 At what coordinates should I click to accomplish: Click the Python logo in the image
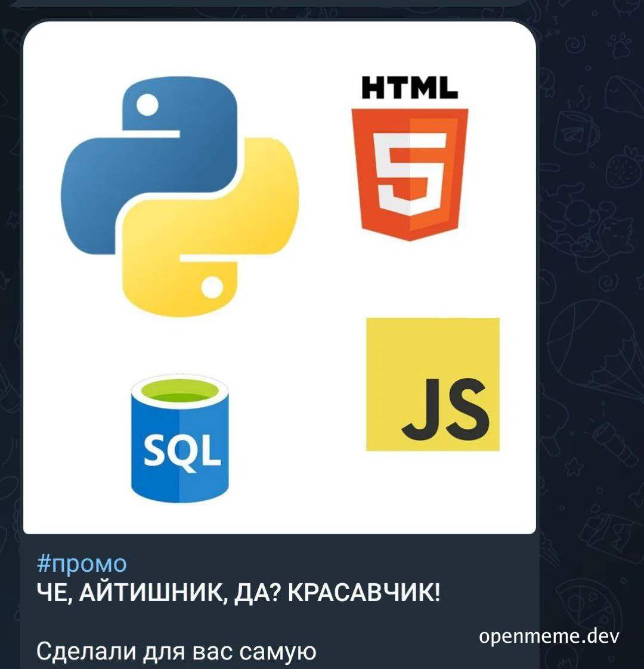[x=179, y=197]
